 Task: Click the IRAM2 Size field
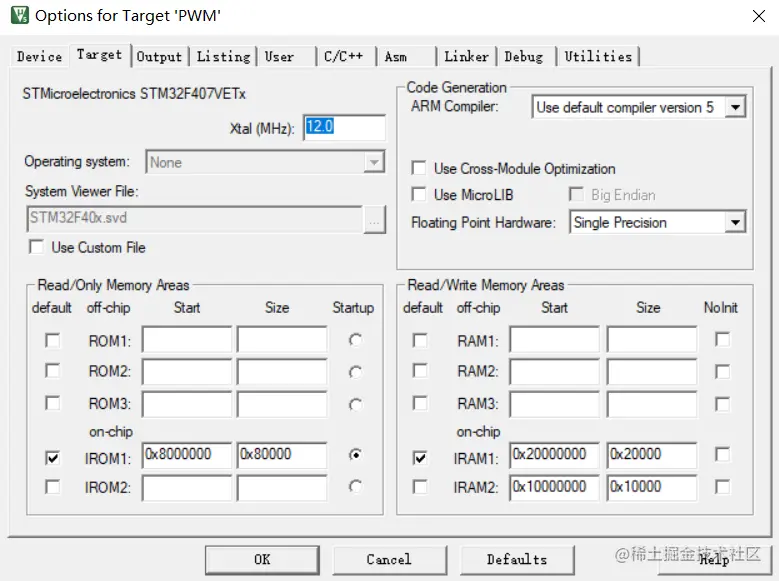651,487
